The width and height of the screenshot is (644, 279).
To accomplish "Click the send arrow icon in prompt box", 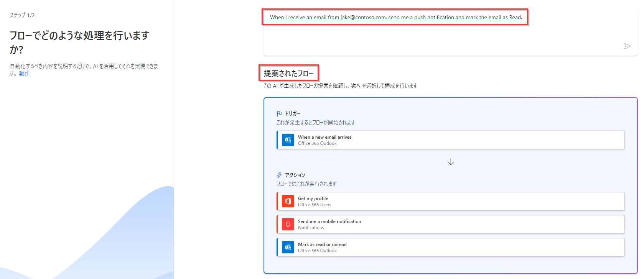I will (627, 46).
